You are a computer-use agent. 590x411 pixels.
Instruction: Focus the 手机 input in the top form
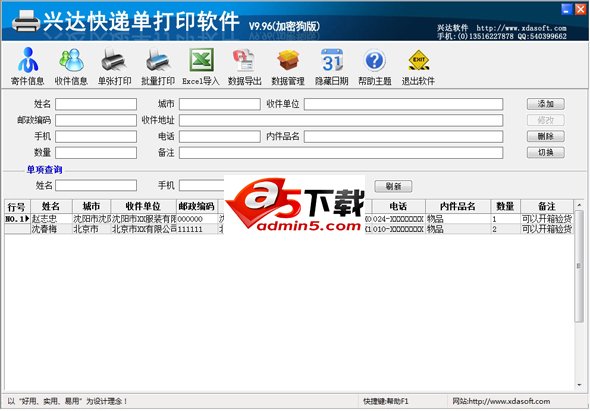coord(96,137)
